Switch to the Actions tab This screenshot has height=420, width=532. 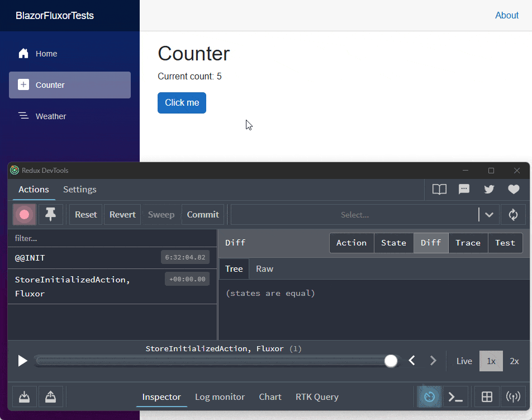(x=34, y=190)
